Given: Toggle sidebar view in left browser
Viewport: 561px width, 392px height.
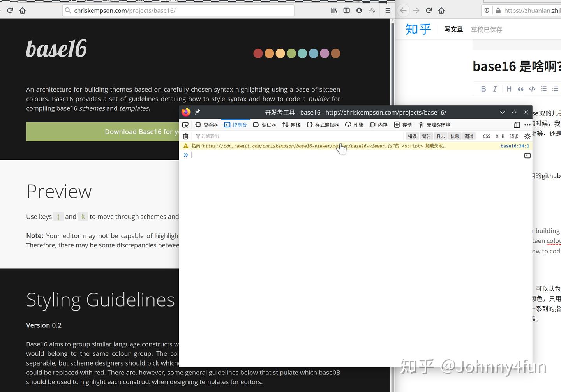Looking at the screenshot, I should click(x=346, y=11).
